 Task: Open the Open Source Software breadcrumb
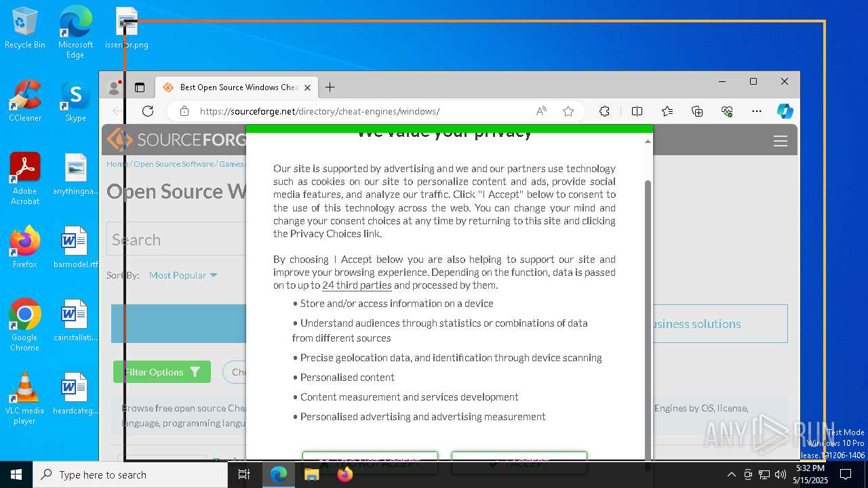(174, 164)
